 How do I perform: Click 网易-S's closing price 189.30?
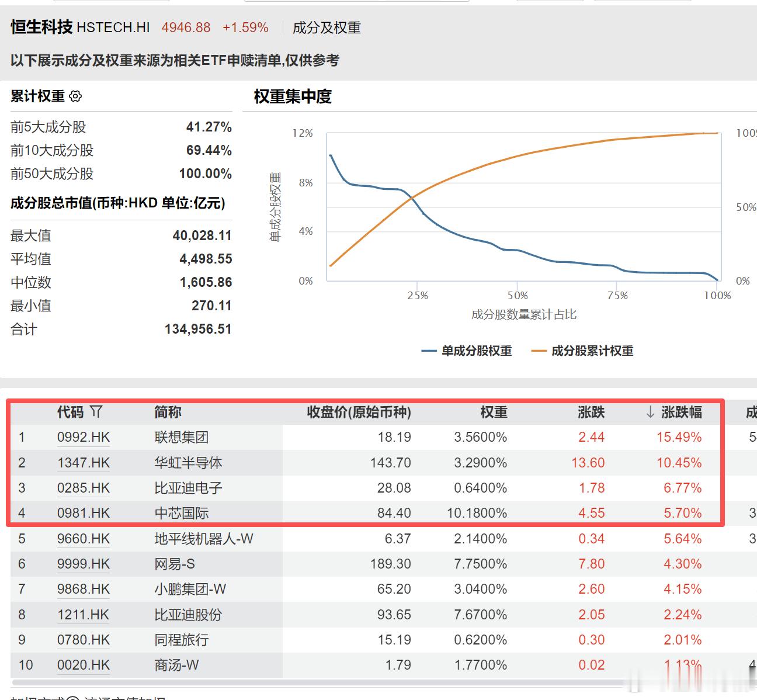coord(391,564)
